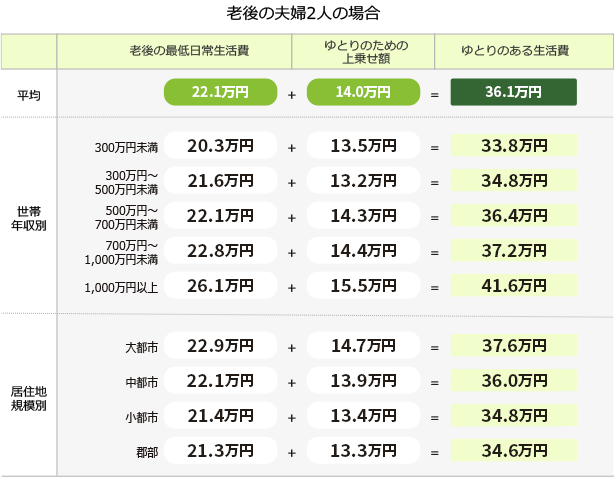Click 20.3万円 value for 300万円未満
Viewport: 614px width, 477px height.
pyautogui.click(x=220, y=145)
